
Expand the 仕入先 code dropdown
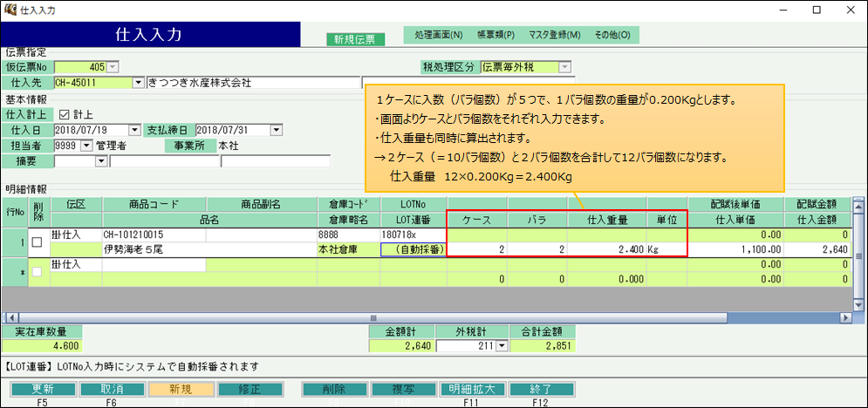coord(138,83)
